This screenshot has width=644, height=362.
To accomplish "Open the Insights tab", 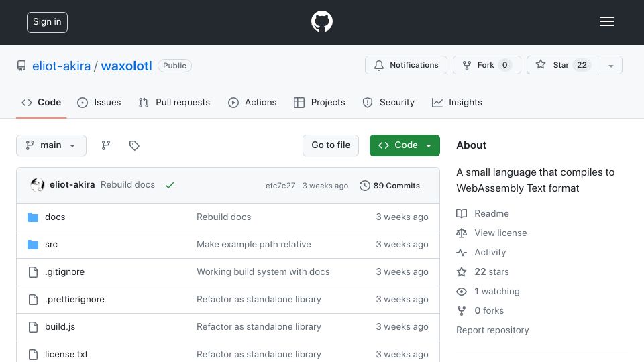I will [457, 102].
